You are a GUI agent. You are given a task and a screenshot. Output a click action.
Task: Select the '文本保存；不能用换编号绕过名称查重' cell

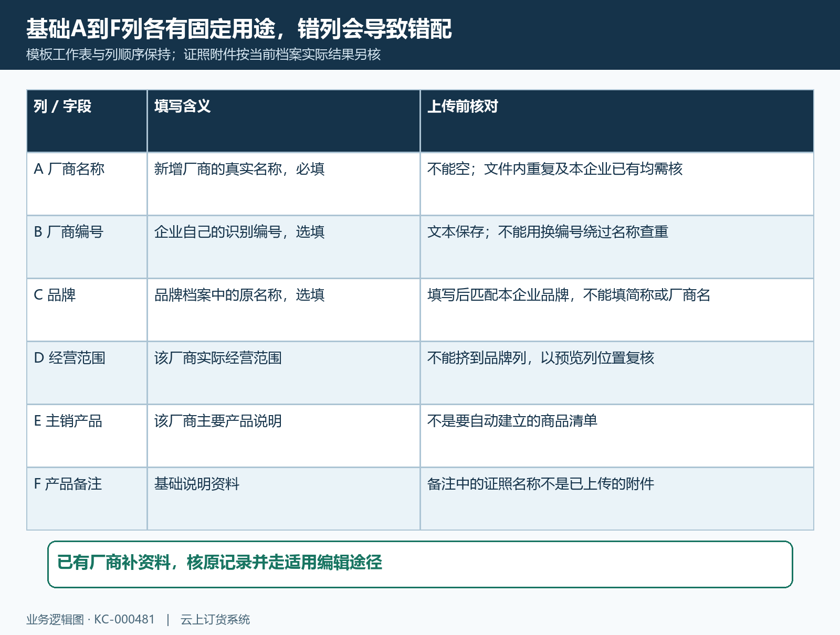(617, 247)
